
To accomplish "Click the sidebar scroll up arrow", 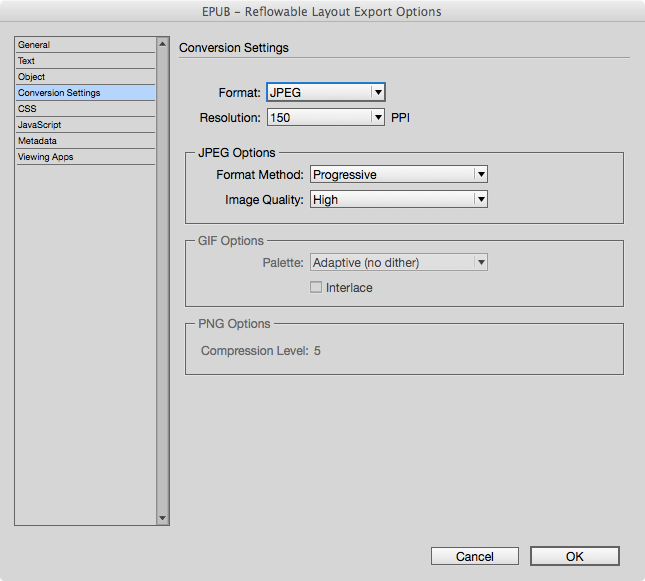I will pyautogui.click(x=162, y=44).
